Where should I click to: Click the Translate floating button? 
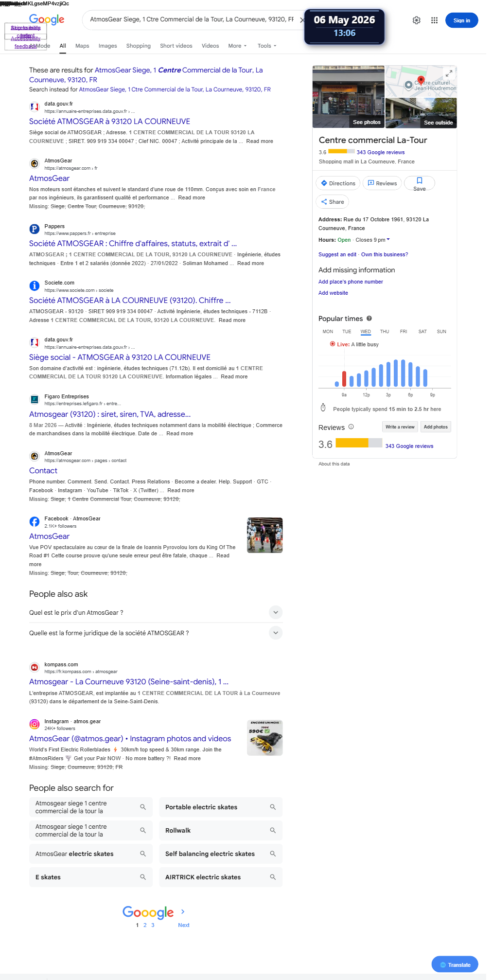click(455, 964)
